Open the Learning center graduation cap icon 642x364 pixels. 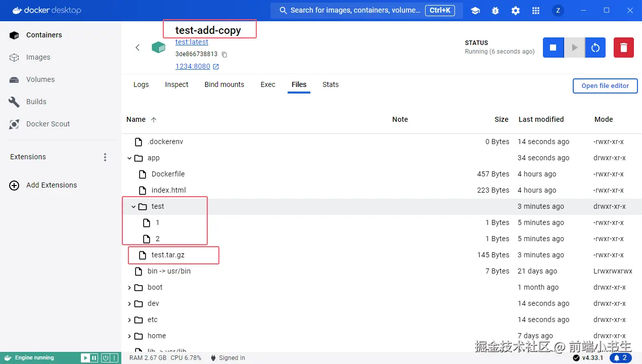(x=475, y=10)
